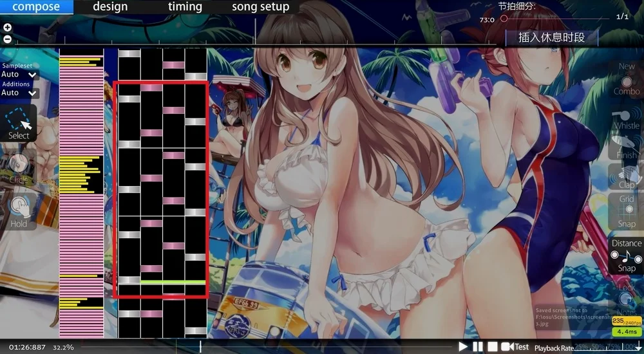Activate the Hold note tool
644x354 pixels.
pyautogui.click(x=19, y=212)
